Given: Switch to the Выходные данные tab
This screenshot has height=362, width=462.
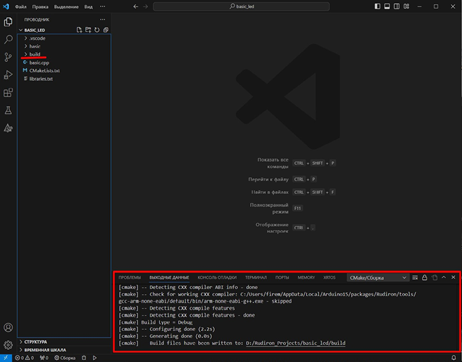Looking at the screenshot, I should [x=169, y=277].
